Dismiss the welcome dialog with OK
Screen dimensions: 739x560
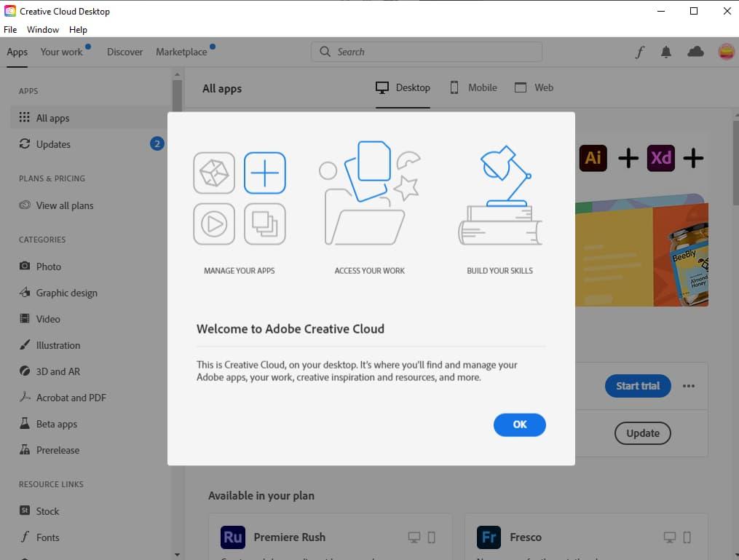pyautogui.click(x=519, y=425)
